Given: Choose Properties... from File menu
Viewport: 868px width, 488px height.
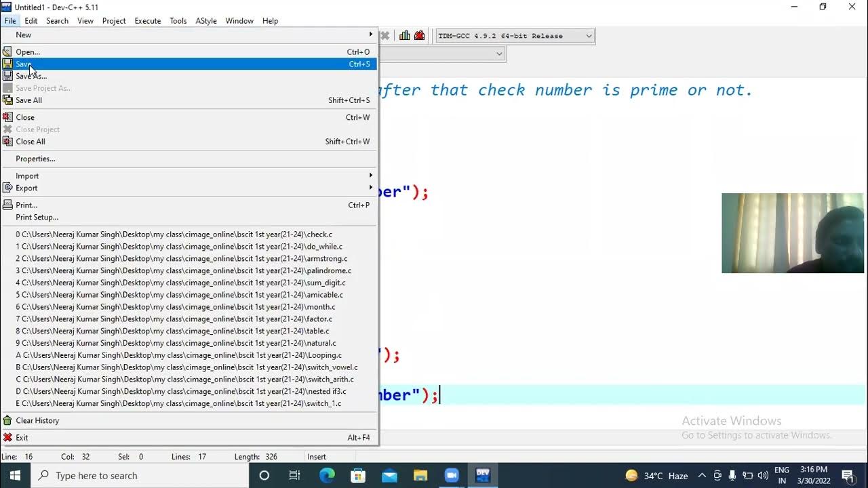Looking at the screenshot, I should point(189,159).
